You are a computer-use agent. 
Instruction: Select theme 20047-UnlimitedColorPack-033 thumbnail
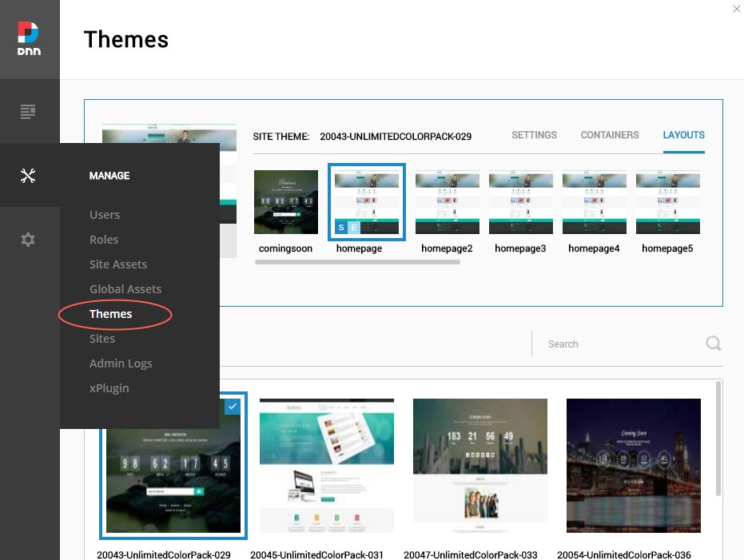click(x=479, y=466)
